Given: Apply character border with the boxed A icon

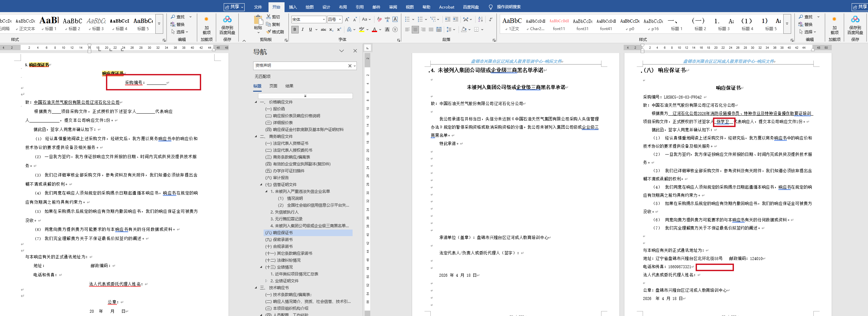Looking at the screenshot, I should pos(395,20).
